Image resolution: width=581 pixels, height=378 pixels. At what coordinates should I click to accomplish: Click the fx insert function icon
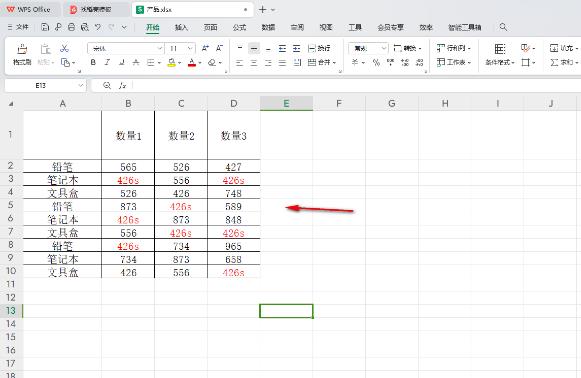tap(122, 86)
